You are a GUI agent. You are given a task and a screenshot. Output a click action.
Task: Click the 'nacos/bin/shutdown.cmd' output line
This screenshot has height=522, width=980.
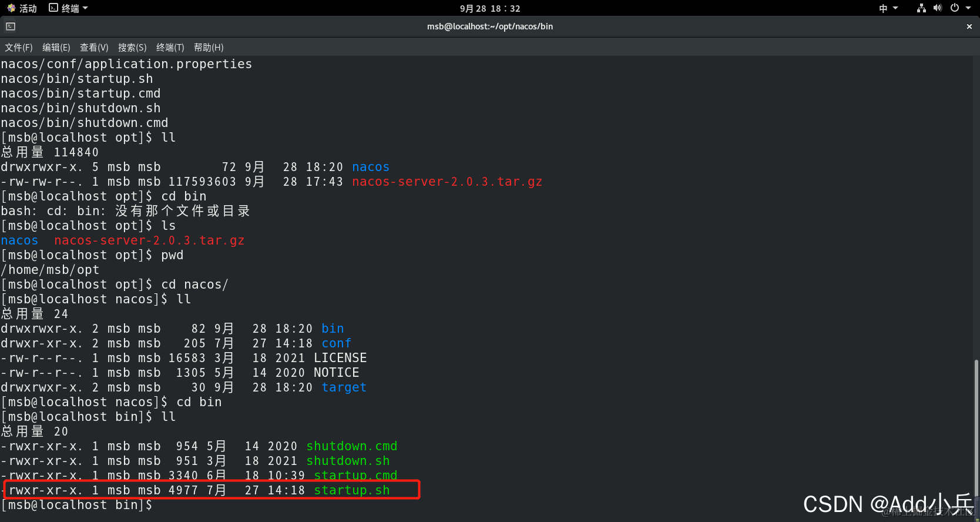point(85,123)
